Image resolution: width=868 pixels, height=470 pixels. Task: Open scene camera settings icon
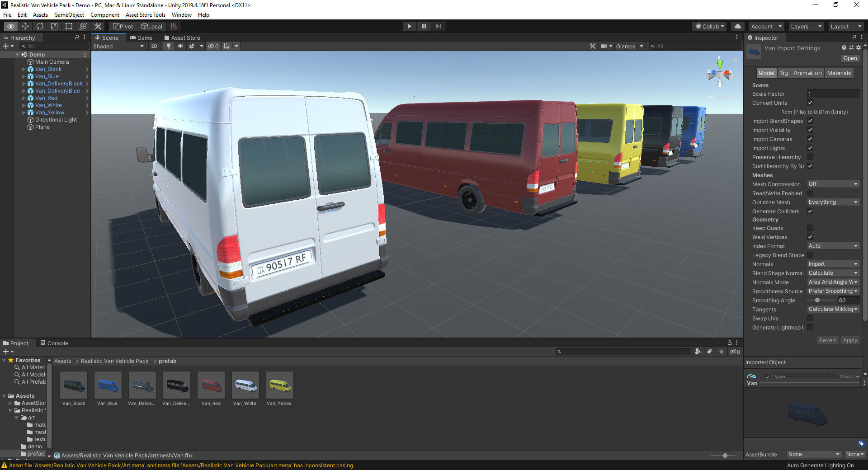(x=604, y=46)
